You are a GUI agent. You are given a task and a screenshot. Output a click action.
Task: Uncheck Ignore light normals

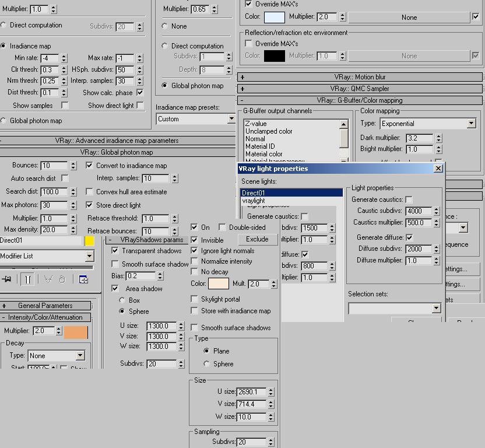pyautogui.click(x=194, y=250)
